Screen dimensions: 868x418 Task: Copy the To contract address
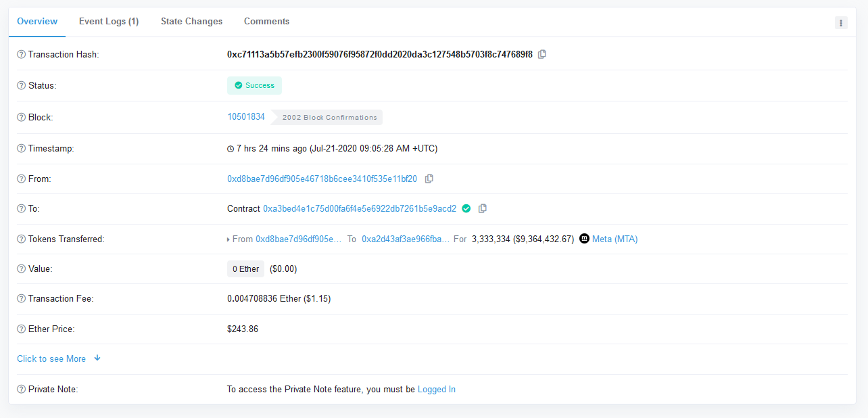pyautogui.click(x=482, y=209)
